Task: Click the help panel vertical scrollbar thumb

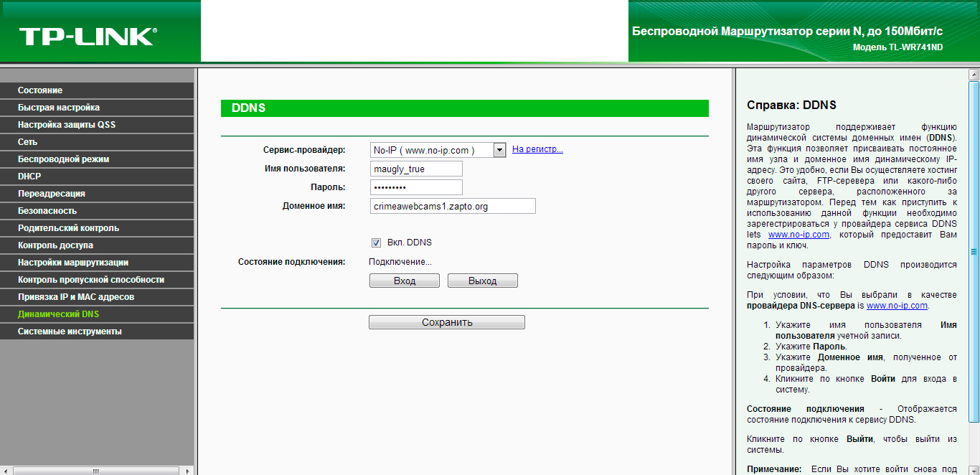Action: [974, 250]
